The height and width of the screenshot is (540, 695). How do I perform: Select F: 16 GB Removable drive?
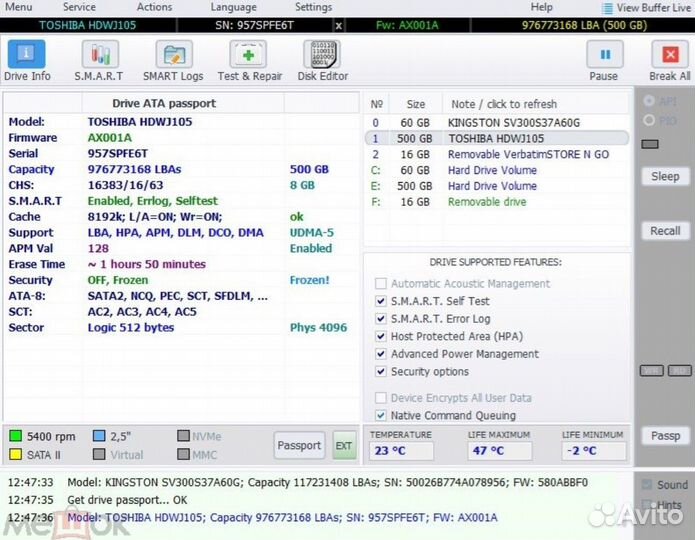[x=496, y=202]
